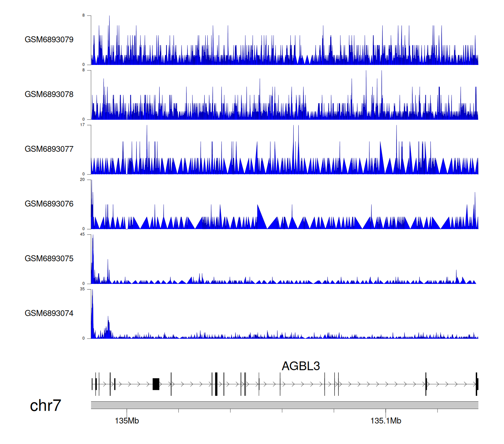
Task: Click the 135Mb axis position label
Action: 127,421
